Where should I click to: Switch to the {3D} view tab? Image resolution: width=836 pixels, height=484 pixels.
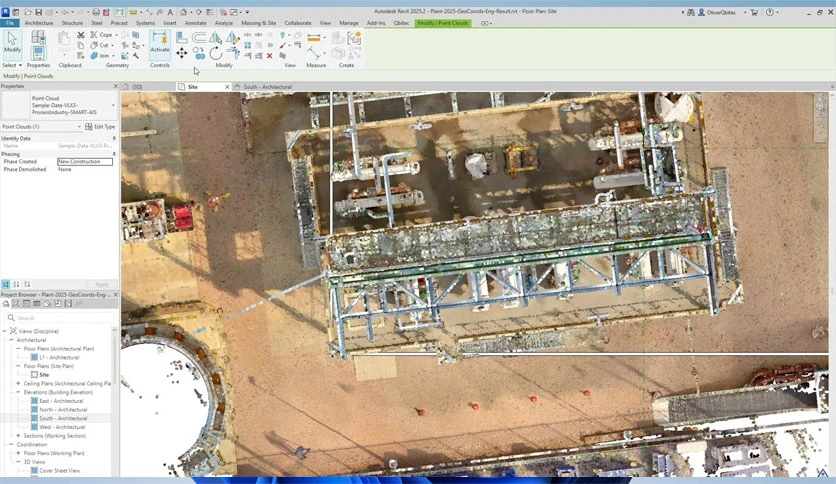click(137, 87)
